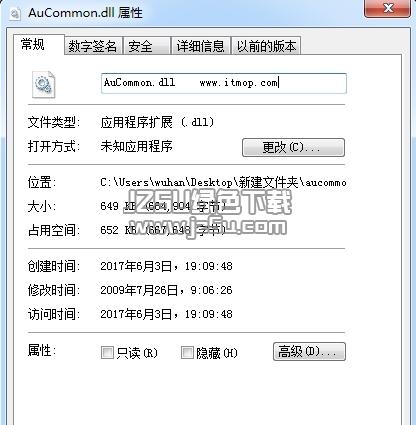Click the 访问时间 date value
Screen dimensions: 416x425
click(166, 314)
